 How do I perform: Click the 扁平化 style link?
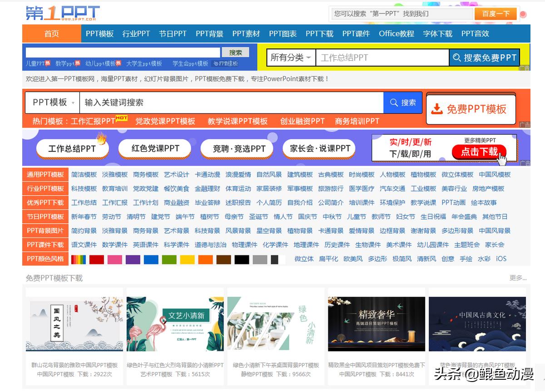pyautogui.click(x=328, y=259)
